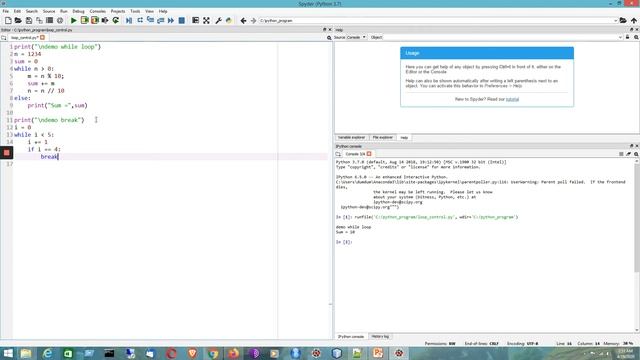Stop the current command with the red square on the left

click(x=7, y=153)
